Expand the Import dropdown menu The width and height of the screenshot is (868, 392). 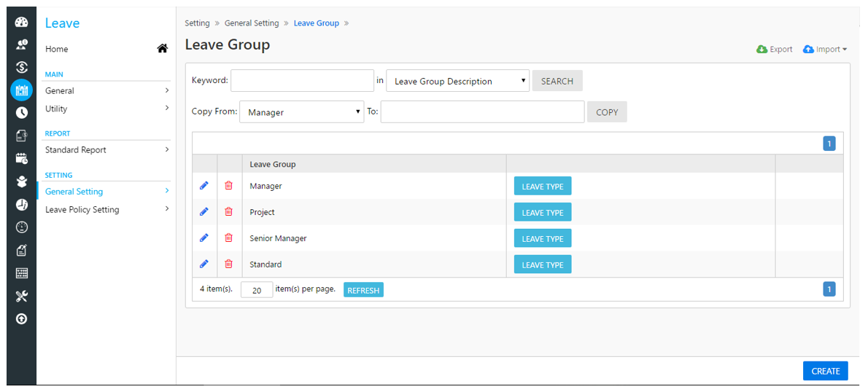point(825,50)
